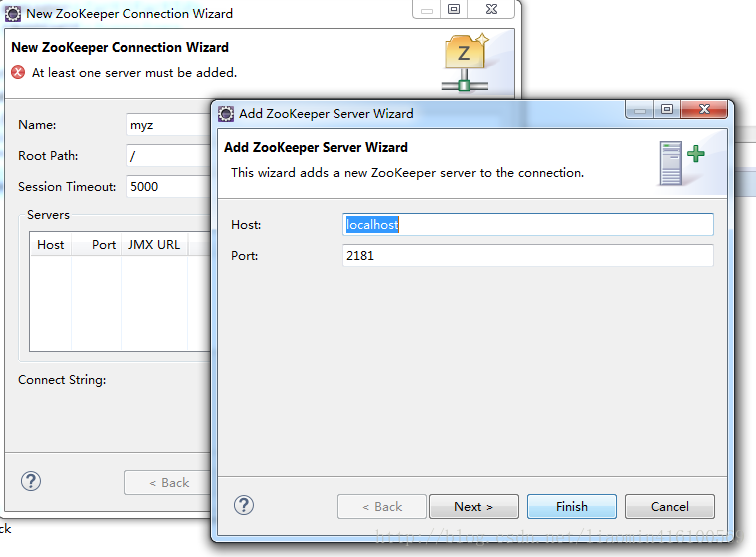This screenshot has height=557, width=756.
Task: Open help in New ZooKeeper Connection Wizard
Action: [x=31, y=481]
